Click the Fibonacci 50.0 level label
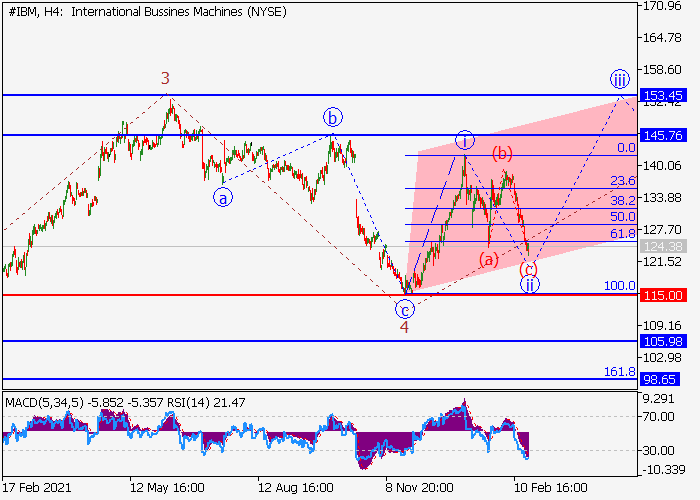 click(x=623, y=217)
